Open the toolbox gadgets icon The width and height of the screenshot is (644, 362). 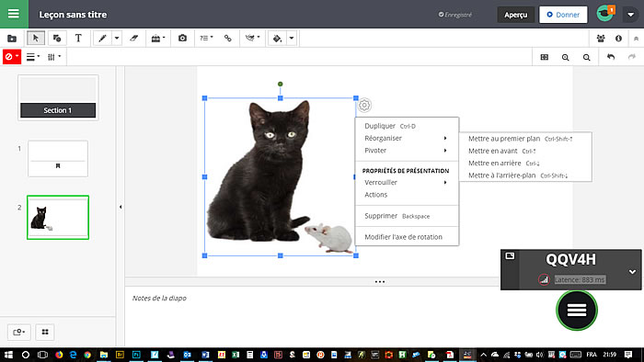click(x=157, y=38)
